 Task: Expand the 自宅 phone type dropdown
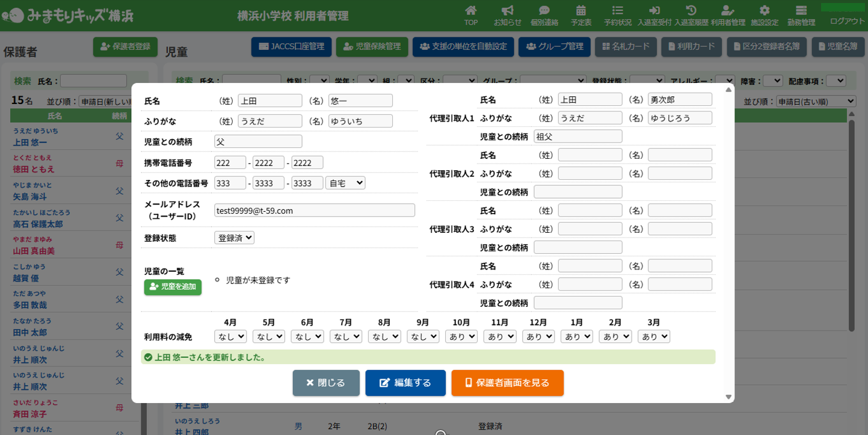click(x=345, y=182)
